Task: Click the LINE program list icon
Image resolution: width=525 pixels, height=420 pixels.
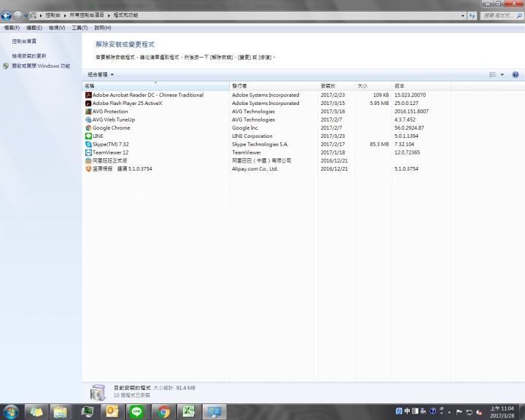Action: 88,136
